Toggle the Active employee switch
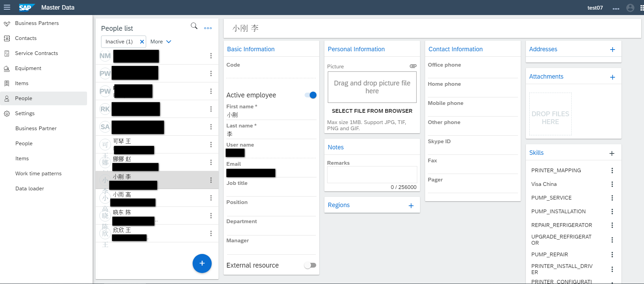644x284 pixels. tap(311, 95)
